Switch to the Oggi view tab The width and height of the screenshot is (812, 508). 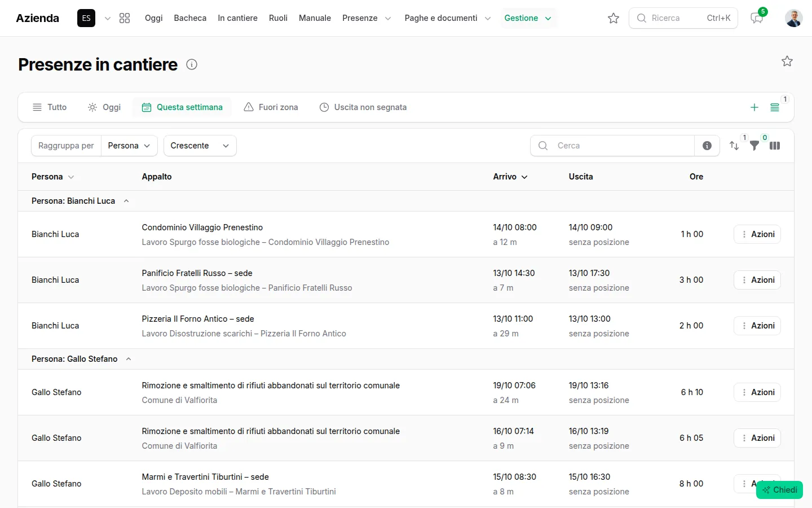pos(104,107)
